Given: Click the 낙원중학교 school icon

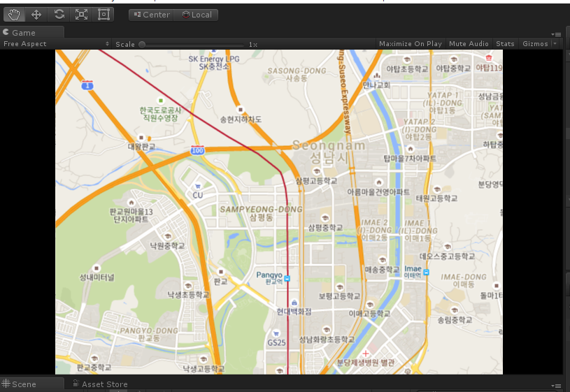Looking at the screenshot, I should [168, 236].
